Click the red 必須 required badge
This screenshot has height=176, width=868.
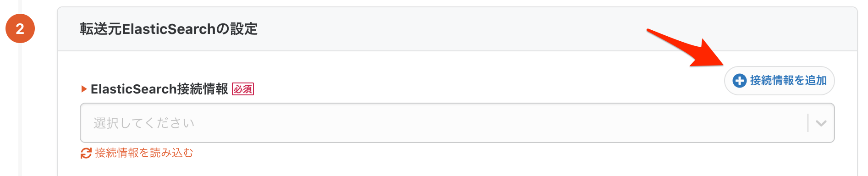click(243, 89)
